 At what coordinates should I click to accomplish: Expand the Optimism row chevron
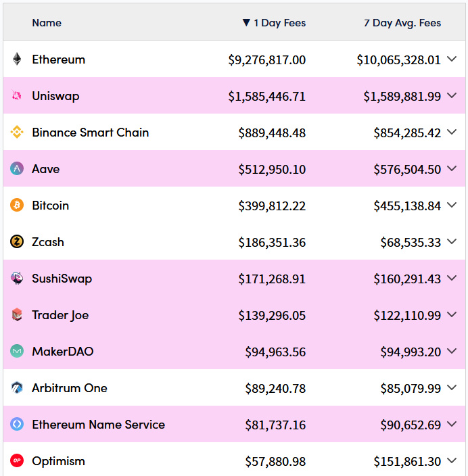tap(452, 461)
